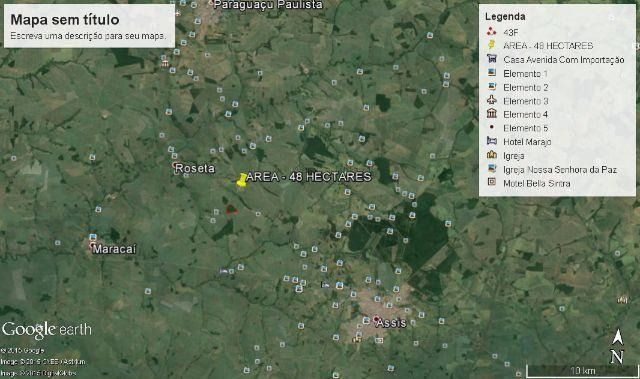The image size is (640, 379).
Task: Click the Assis city placemark dot
Action: point(376,319)
